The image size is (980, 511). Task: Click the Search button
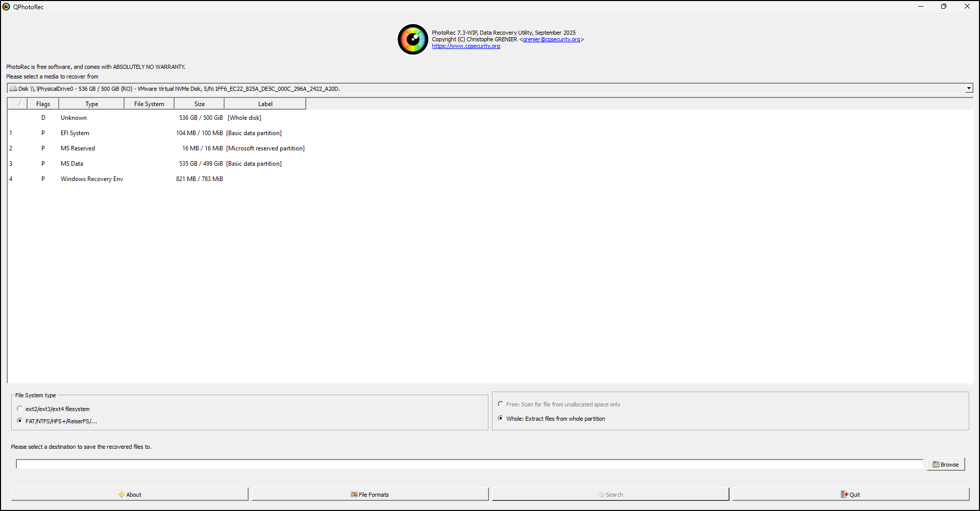coord(610,494)
